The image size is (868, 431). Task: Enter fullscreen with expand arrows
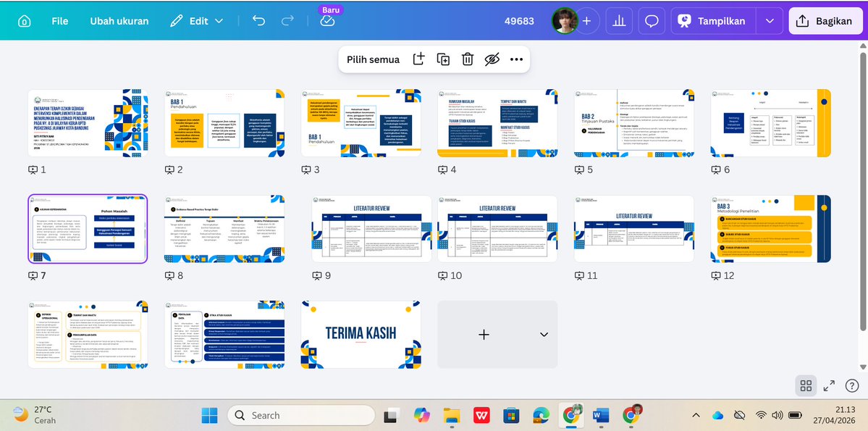tap(829, 385)
